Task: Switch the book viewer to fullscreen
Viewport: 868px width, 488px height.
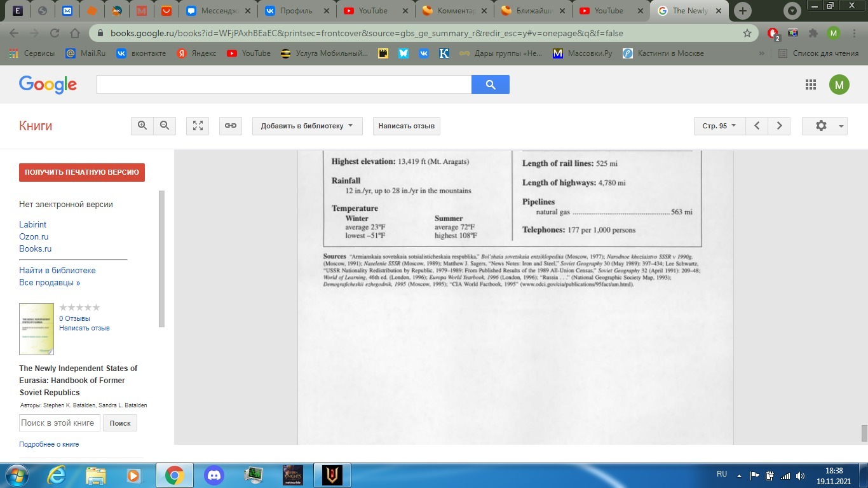Action: [198, 126]
